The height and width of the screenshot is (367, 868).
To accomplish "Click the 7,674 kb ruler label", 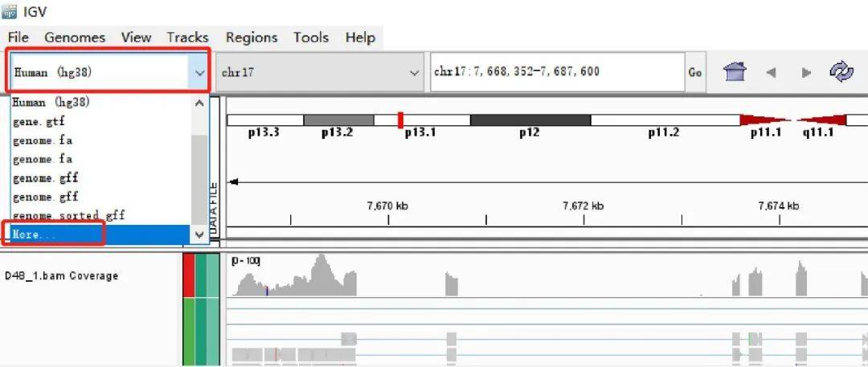I will [778, 206].
